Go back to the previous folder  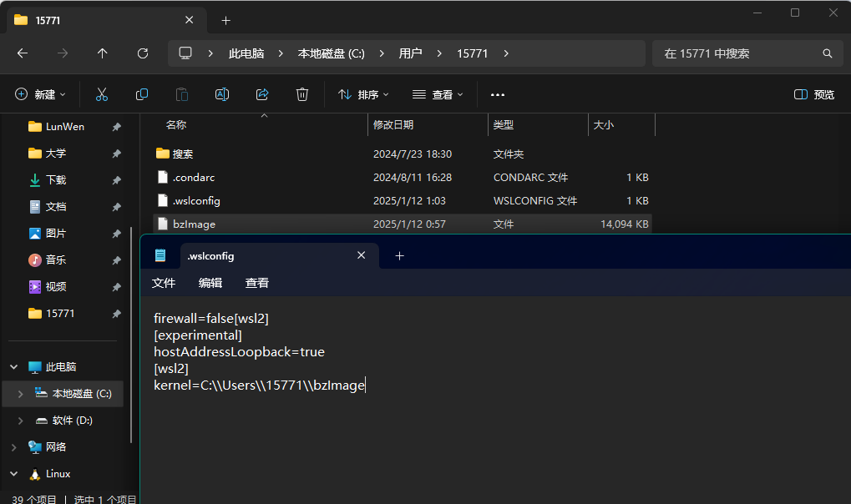pos(23,53)
